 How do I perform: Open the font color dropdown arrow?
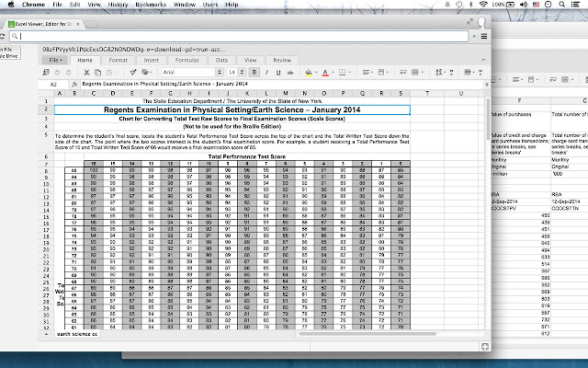(x=333, y=72)
